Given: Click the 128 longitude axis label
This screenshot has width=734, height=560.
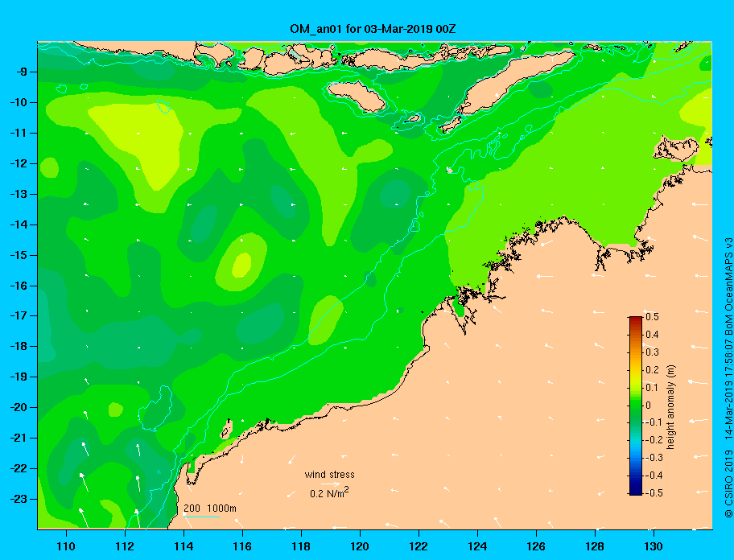Looking at the screenshot, I should tap(595, 546).
